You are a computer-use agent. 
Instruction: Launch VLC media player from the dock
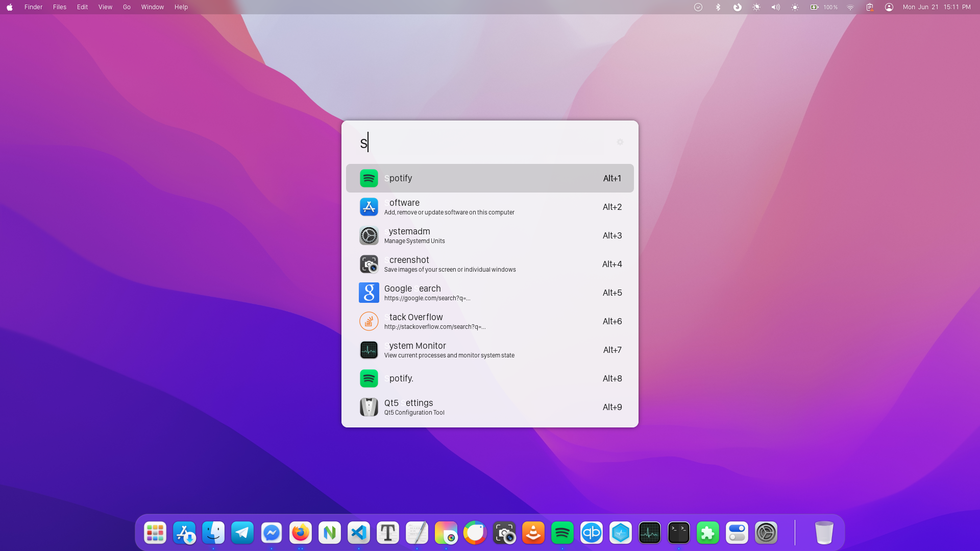tap(533, 533)
